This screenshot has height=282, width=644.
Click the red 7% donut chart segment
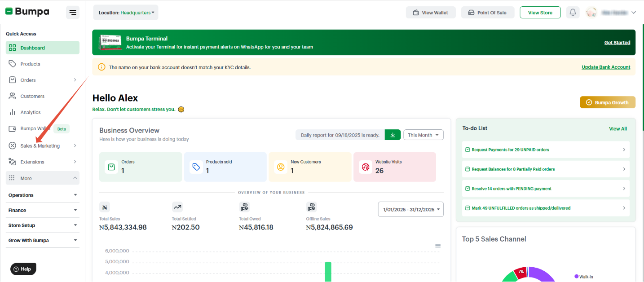pyautogui.click(x=521, y=273)
